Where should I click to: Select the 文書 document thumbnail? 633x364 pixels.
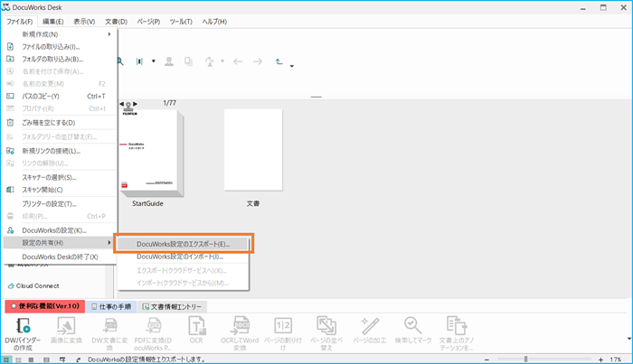click(253, 150)
